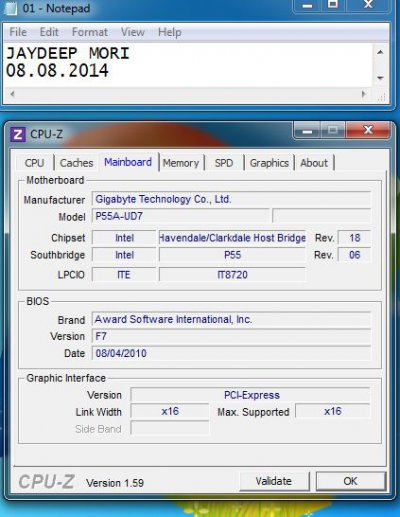
Task: Switch to the SPD tab
Action: [224, 163]
